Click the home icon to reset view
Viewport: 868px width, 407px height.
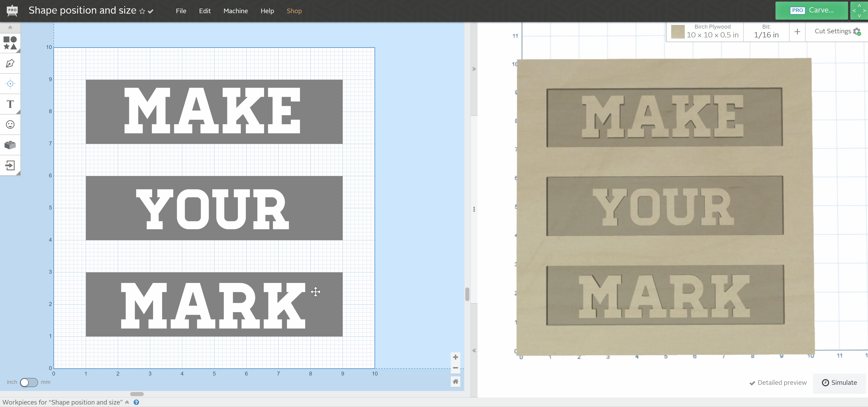455,381
